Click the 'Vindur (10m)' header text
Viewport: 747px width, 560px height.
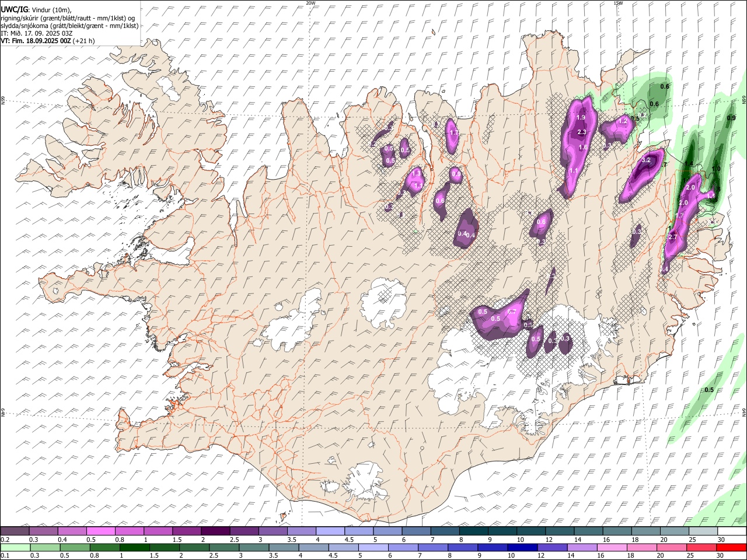(51, 10)
